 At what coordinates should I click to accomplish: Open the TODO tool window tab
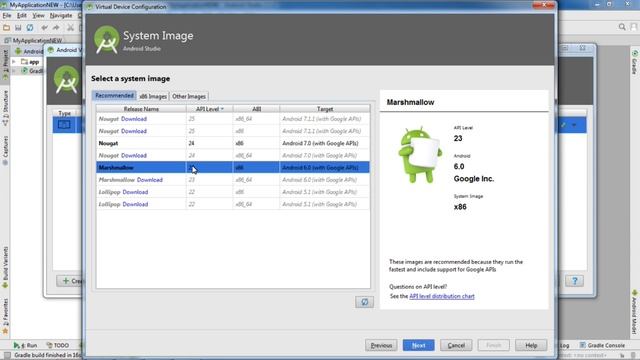point(57,345)
